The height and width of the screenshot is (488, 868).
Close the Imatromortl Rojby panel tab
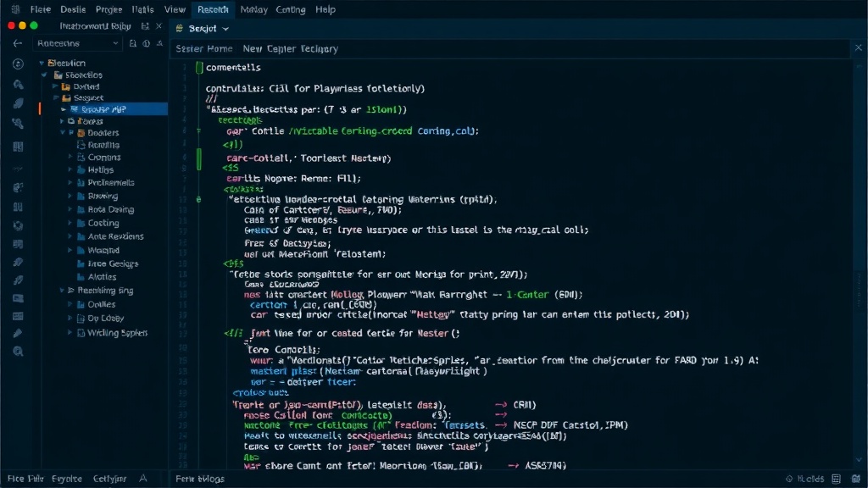tap(159, 26)
